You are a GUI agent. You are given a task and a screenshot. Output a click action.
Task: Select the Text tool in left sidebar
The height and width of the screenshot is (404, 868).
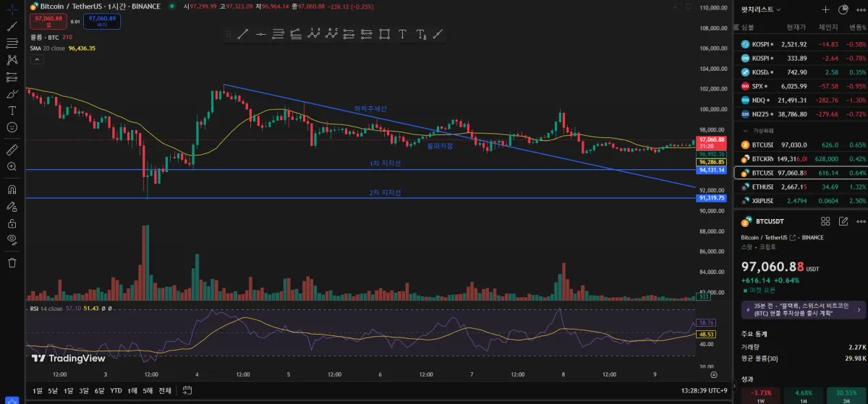pyautogui.click(x=12, y=111)
